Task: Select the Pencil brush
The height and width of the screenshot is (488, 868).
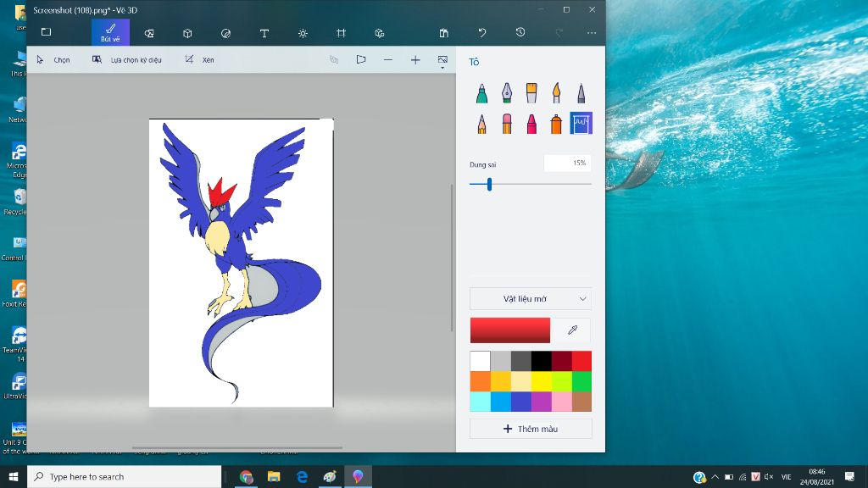Action: click(481, 124)
